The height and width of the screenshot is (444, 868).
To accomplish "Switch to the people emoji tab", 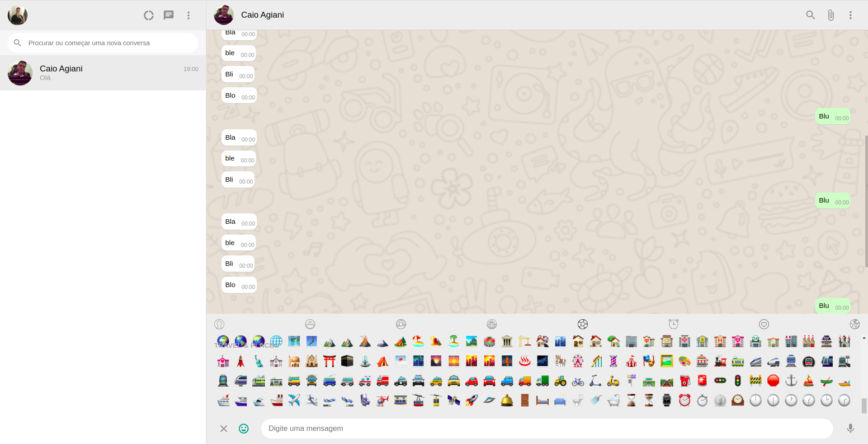I will [x=219, y=324].
